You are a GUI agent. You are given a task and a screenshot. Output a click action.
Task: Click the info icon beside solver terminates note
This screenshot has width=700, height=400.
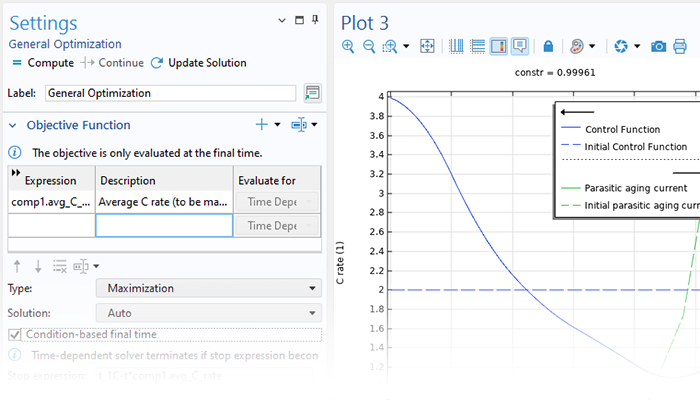pos(15,355)
